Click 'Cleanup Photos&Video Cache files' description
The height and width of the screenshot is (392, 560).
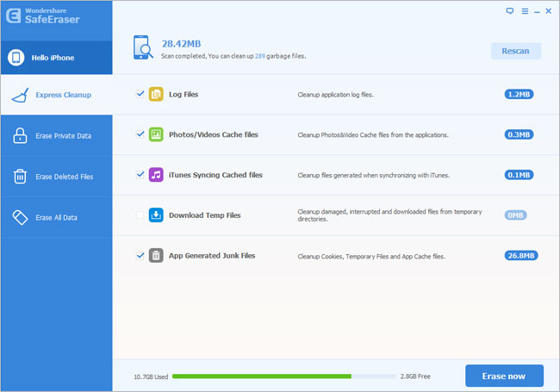(x=373, y=135)
